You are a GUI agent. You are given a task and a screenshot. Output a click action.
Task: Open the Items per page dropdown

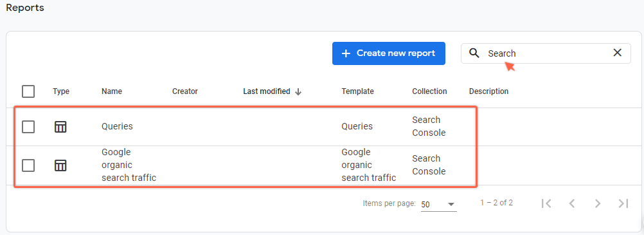click(x=438, y=205)
